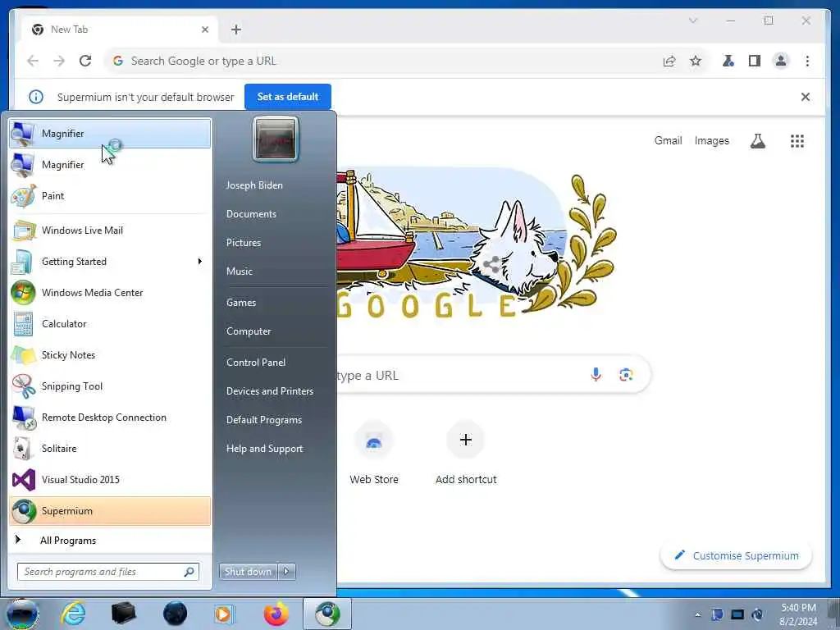Open Search Labs flask icon on page
The image size is (840, 630).
(x=757, y=141)
